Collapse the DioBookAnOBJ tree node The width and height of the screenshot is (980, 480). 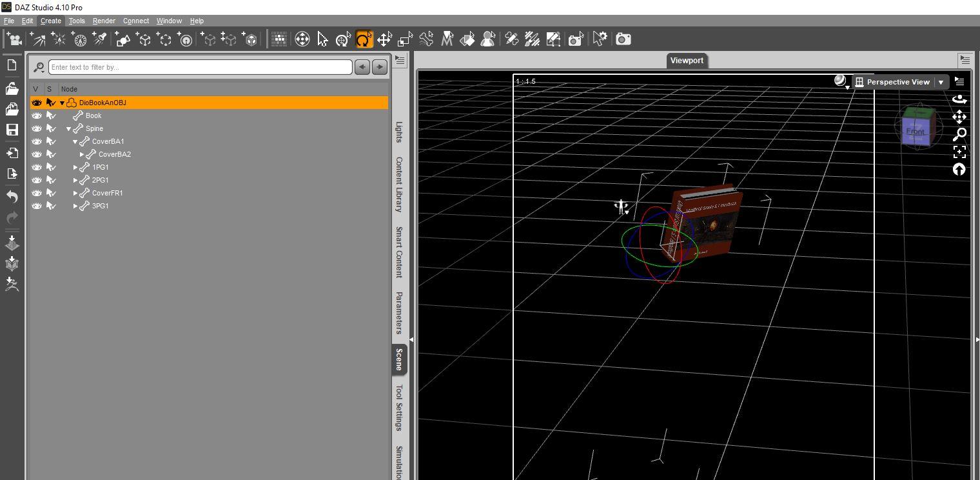(x=63, y=103)
